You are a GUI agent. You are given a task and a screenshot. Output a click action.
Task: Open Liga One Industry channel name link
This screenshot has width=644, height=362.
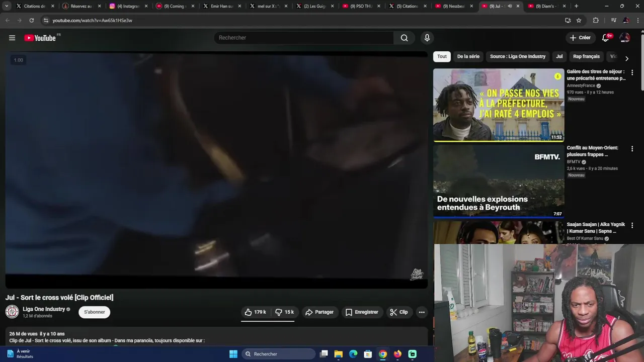click(x=44, y=309)
